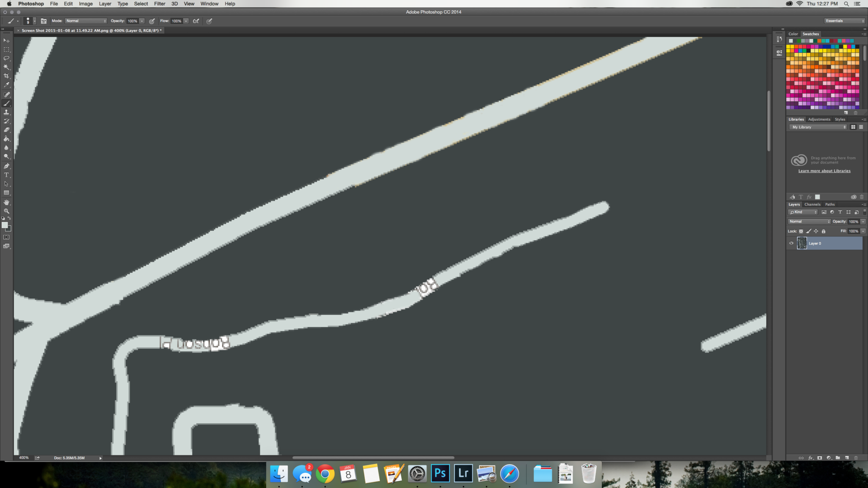Image resolution: width=868 pixels, height=488 pixels.
Task: Select the Horizontal Type tool
Action: click(x=6, y=175)
